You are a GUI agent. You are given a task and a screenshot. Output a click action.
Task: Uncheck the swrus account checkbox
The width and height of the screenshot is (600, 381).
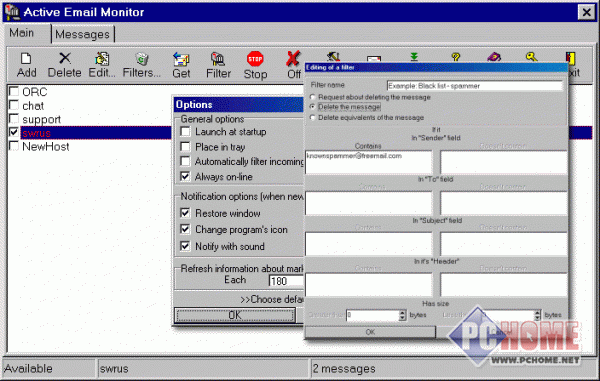click(x=14, y=132)
